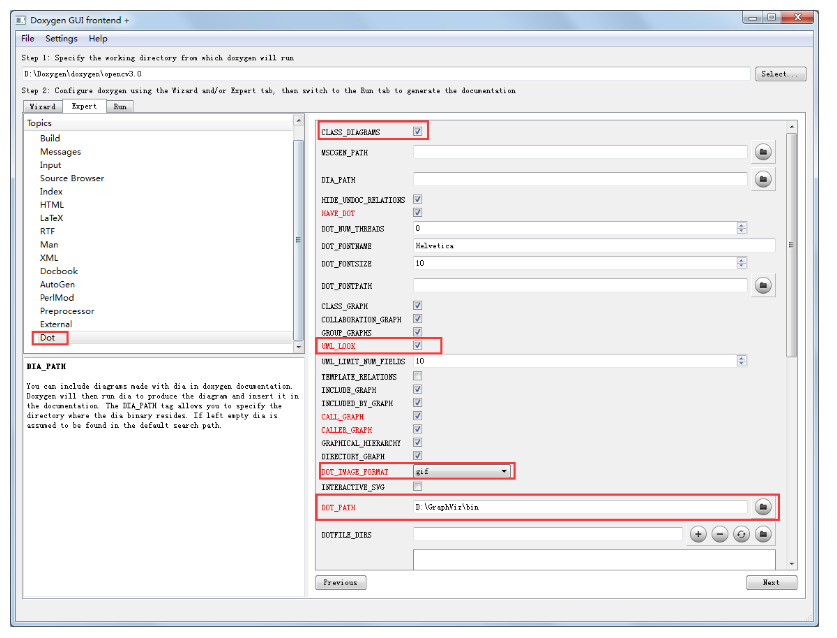Select LaTeX topic
Image resolution: width=837 pixels, height=638 pixels.
click(52, 218)
